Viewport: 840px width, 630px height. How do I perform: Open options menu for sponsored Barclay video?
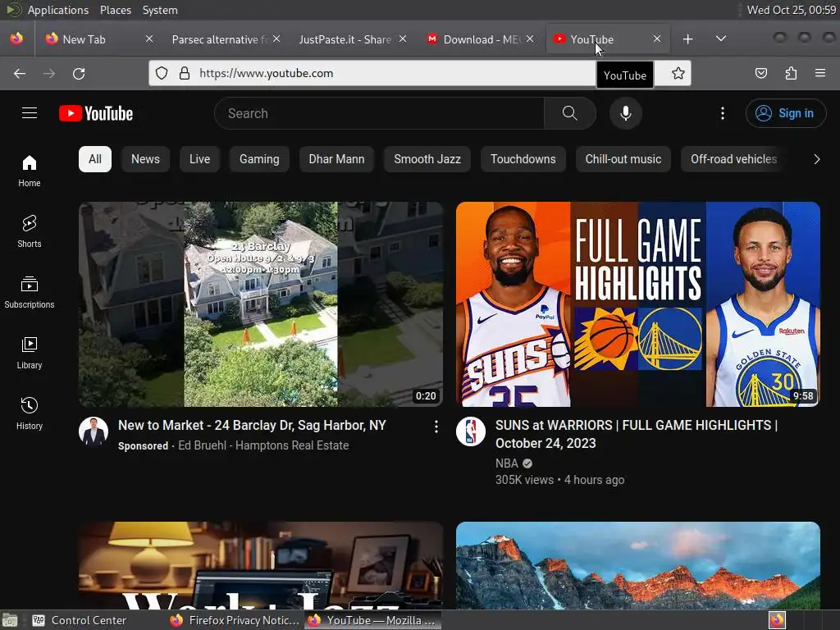pos(436,427)
